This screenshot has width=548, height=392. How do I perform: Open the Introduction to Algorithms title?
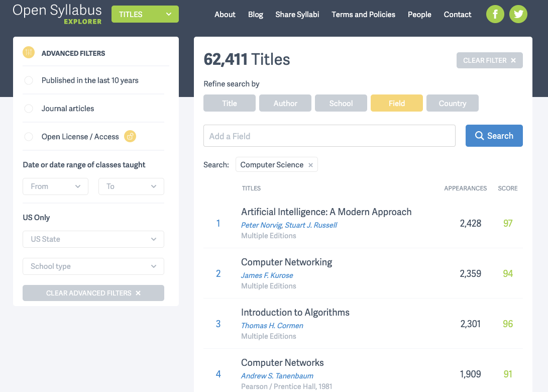coord(295,312)
